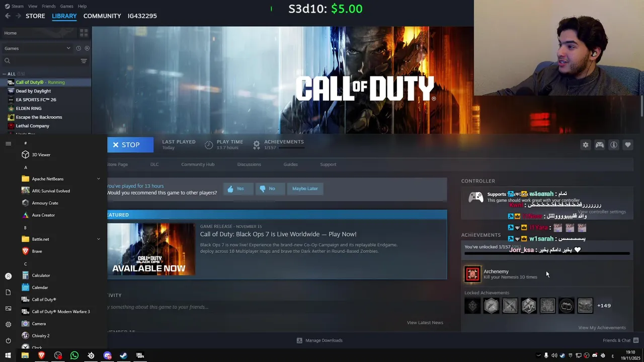Select Dead by Daylight in library

33,91
